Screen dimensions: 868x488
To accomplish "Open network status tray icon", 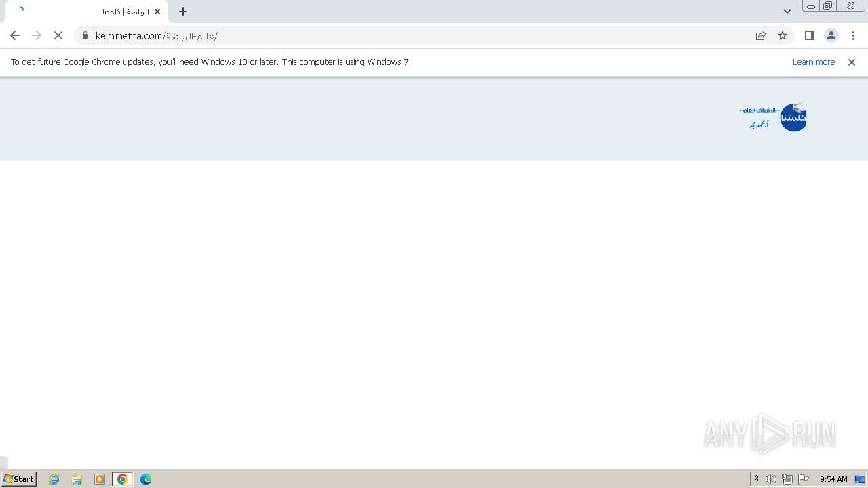I will 787,479.
